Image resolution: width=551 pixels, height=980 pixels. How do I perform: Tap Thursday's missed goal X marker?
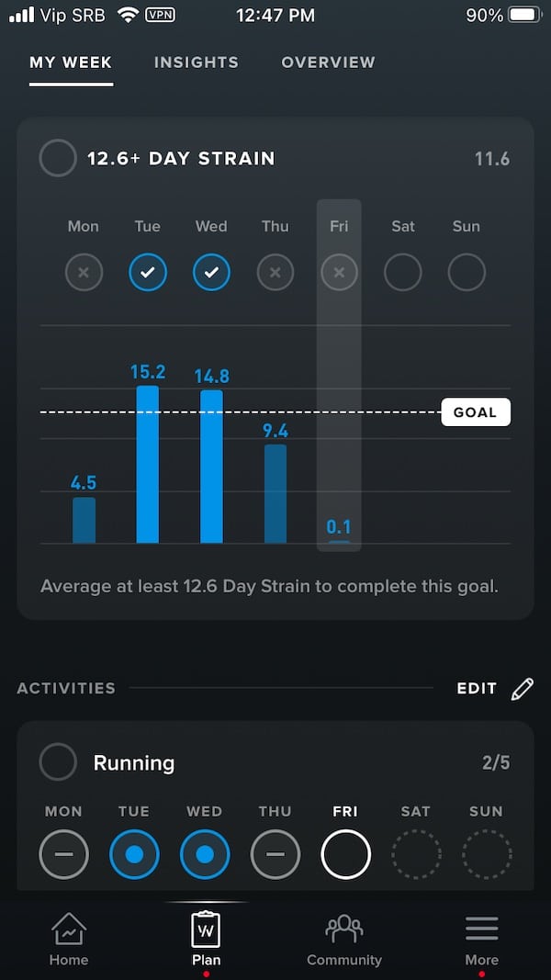click(x=275, y=272)
